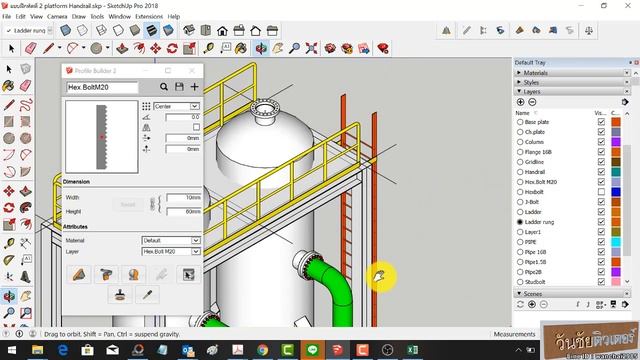Open the Edit menu
The height and width of the screenshot is (360, 640).
coord(20,17)
